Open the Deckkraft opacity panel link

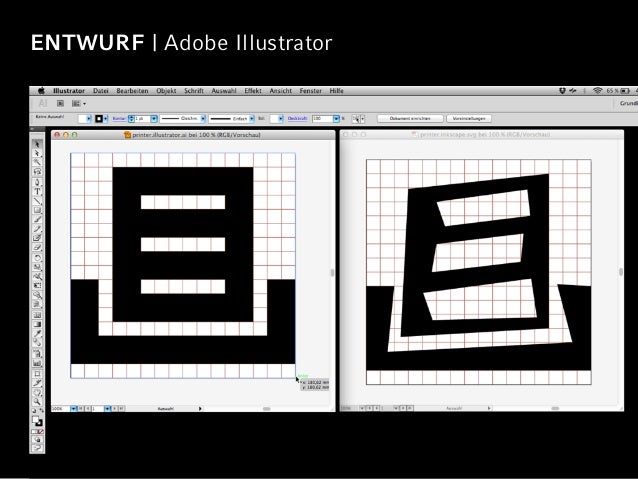pyautogui.click(x=297, y=118)
